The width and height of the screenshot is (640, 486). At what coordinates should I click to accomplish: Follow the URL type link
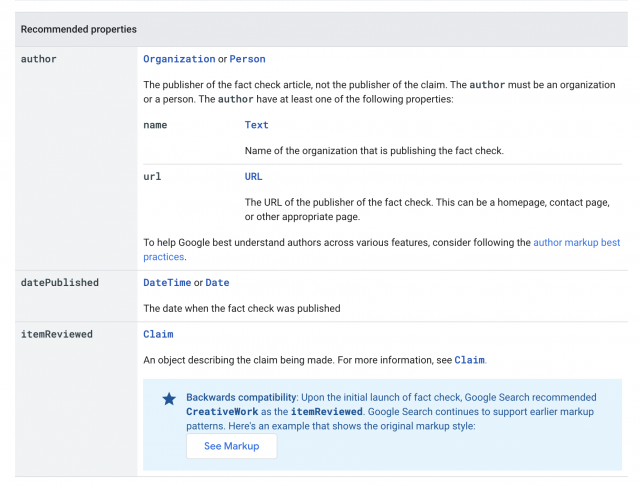pyautogui.click(x=254, y=176)
